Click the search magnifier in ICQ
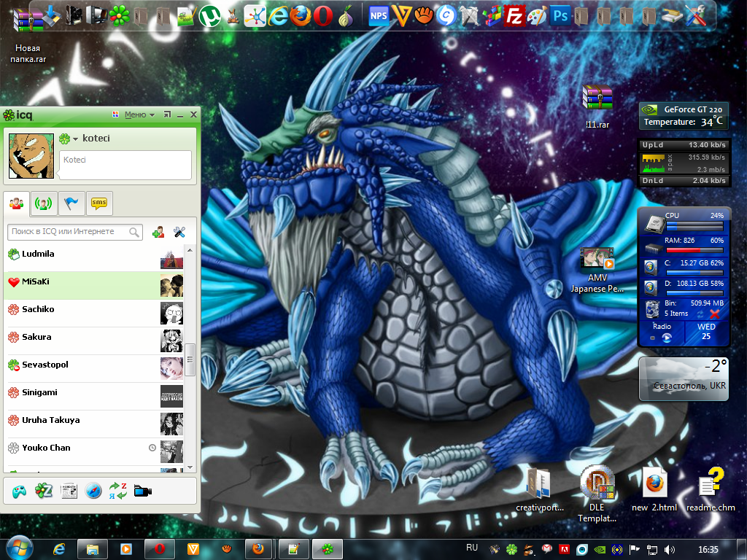 tap(134, 232)
